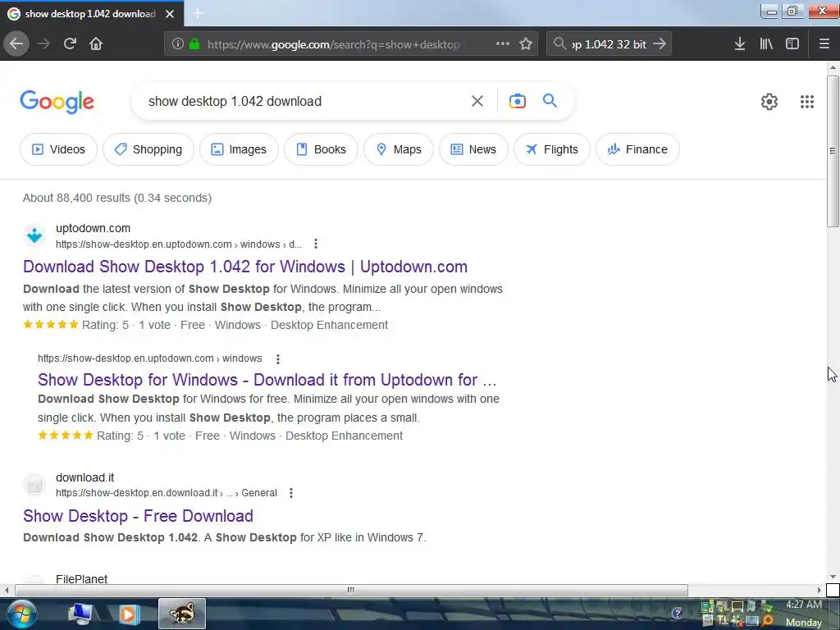Switch to Maps results
Viewport: 840px width, 630px height.
pos(399,149)
